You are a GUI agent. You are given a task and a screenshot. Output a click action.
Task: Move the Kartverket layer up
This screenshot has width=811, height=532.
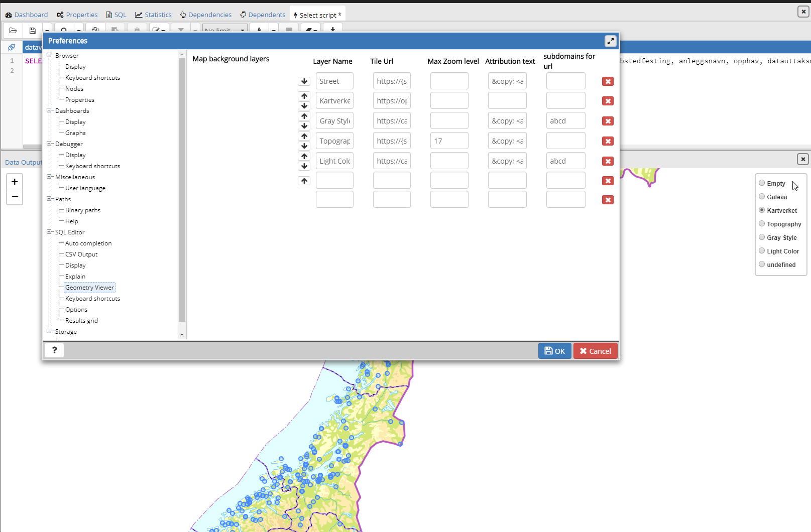(304, 96)
